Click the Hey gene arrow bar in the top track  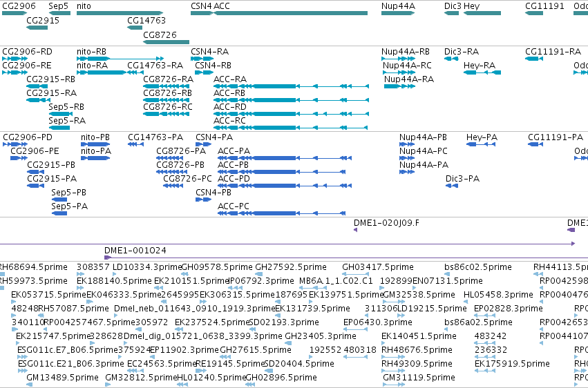482,13
